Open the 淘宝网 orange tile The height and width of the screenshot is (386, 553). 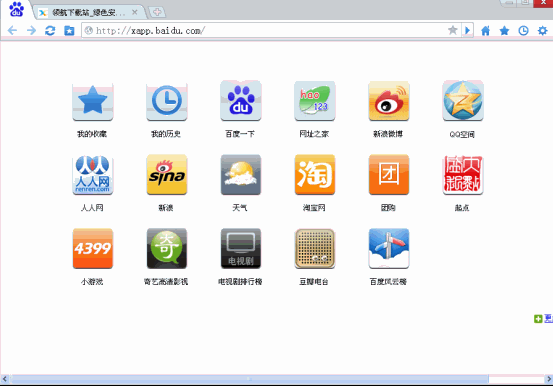click(315, 175)
